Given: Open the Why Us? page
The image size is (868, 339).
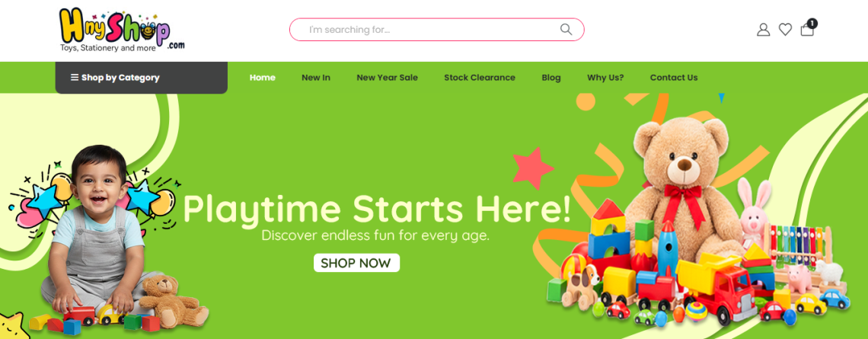Looking at the screenshot, I should pos(605,78).
